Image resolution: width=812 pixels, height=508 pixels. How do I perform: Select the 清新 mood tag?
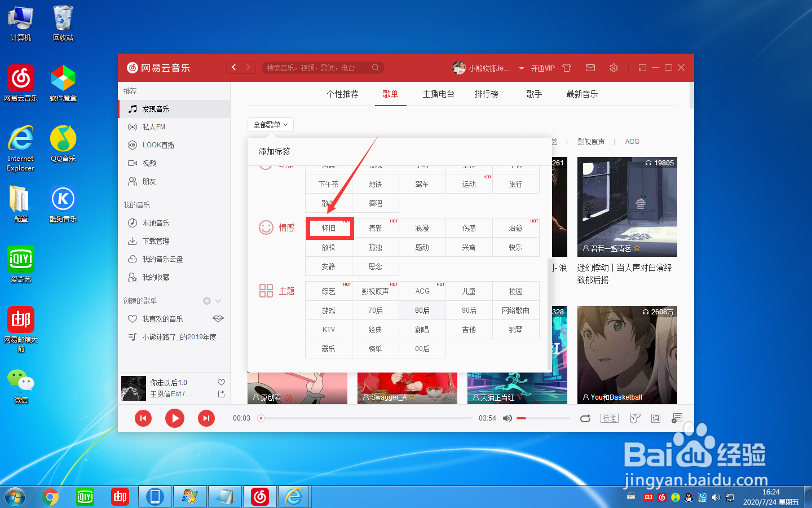(x=376, y=228)
